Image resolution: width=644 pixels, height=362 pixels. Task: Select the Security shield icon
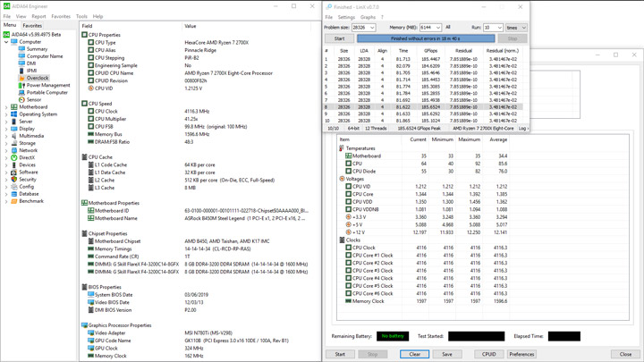point(14,180)
